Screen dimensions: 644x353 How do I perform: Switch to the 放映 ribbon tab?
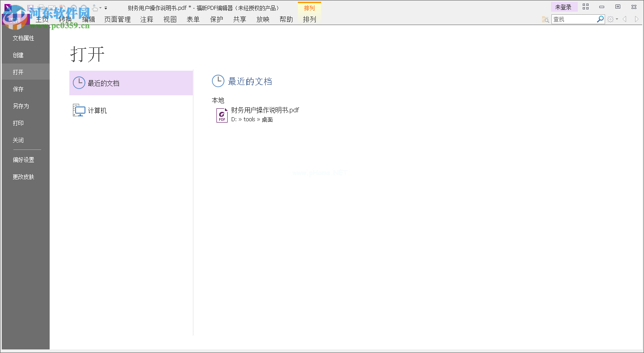[263, 19]
